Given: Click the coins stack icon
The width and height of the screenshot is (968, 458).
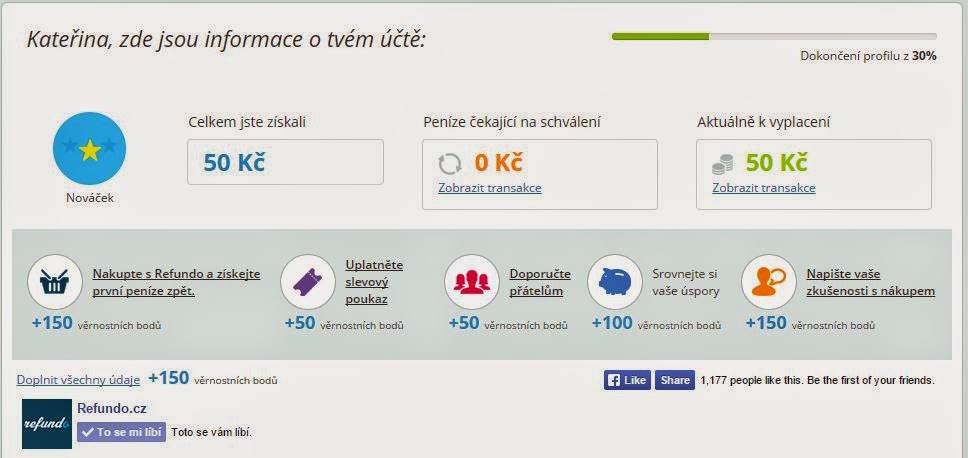Looking at the screenshot, I should (x=723, y=164).
